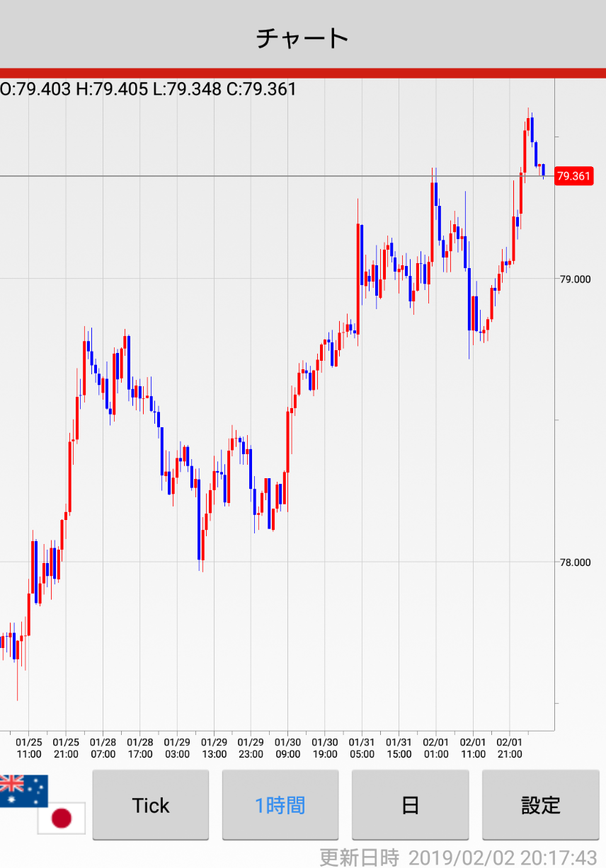Viewport: 606px width, 868px height.
Task: Switch to the Tick chart
Action: 151,805
